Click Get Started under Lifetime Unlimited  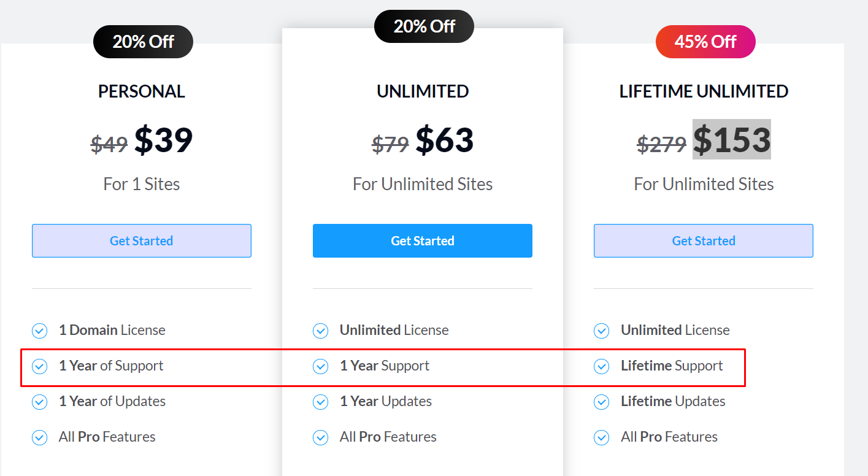(704, 240)
